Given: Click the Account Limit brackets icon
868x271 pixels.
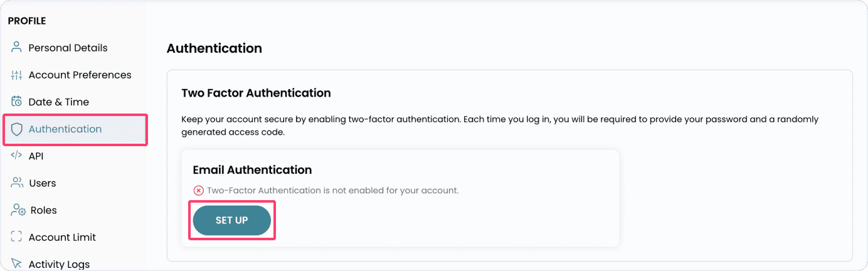Looking at the screenshot, I should [x=17, y=237].
